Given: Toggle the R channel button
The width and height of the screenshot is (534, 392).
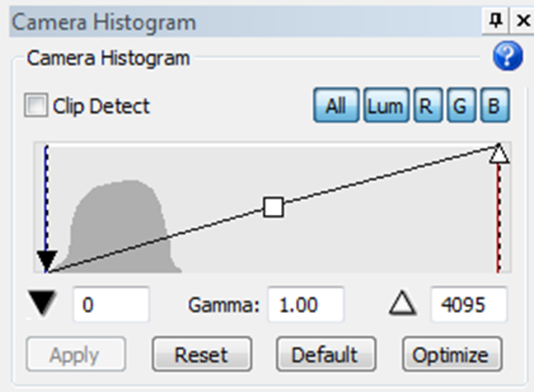Looking at the screenshot, I should click(x=427, y=106).
